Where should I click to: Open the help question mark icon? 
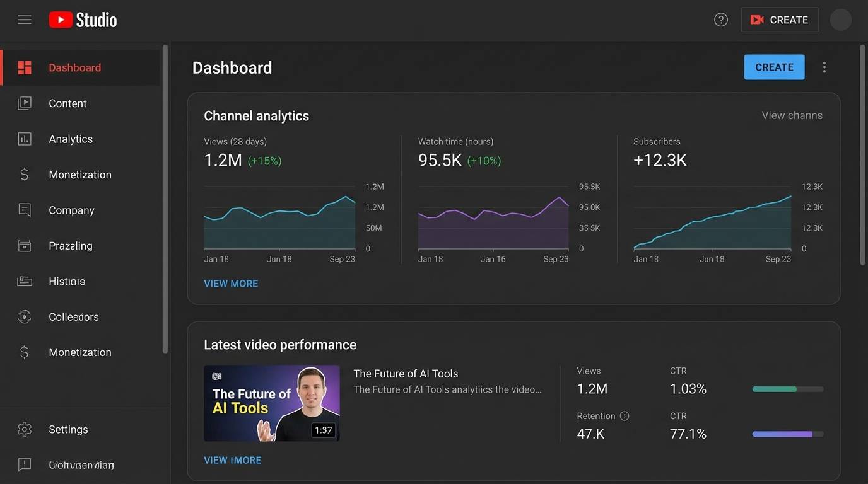coord(721,19)
